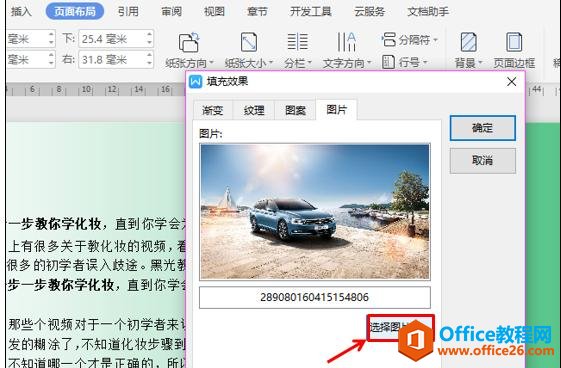Screen dimensions: 561x368
Task: Expand the 纸张方向 dropdown arrow
Action: click(x=211, y=63)
